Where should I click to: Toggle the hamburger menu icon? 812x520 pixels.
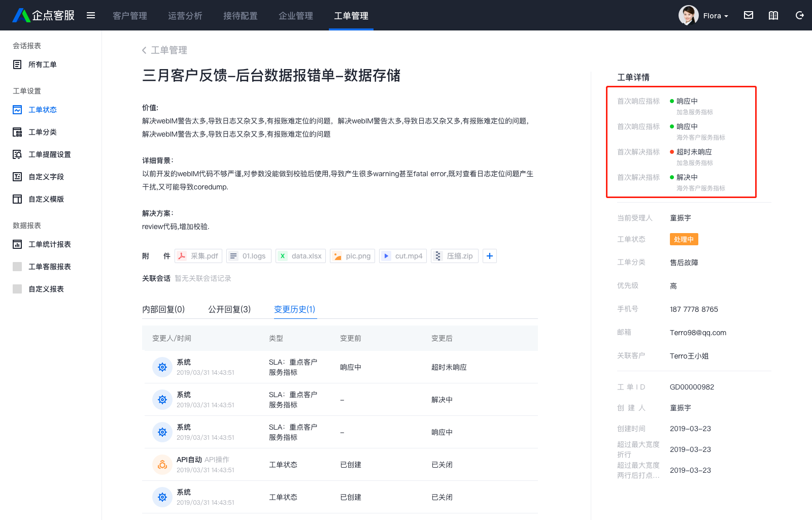tap(91, 15)
